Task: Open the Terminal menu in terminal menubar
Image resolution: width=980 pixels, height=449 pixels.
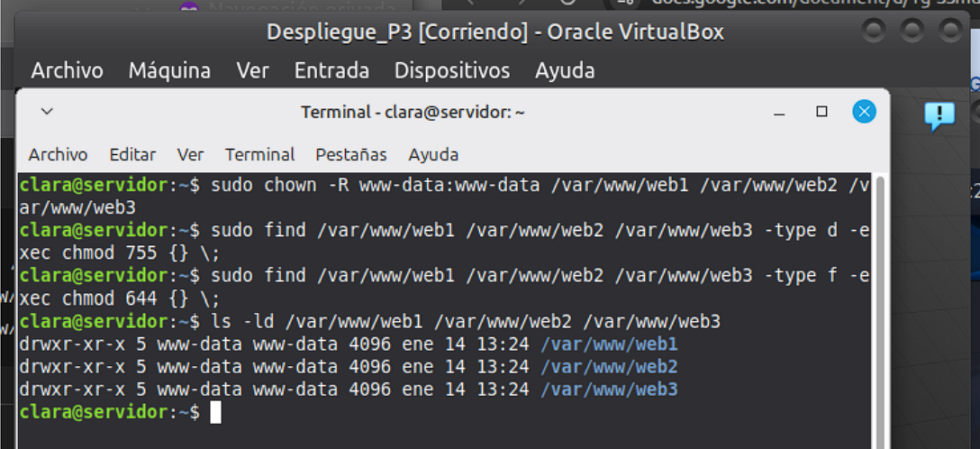Action: pyautogui.click(x=259, y=154)
